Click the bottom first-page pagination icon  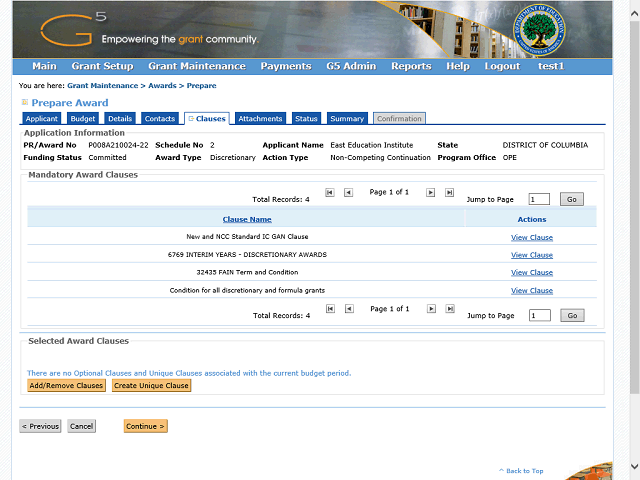click(330, 309)
